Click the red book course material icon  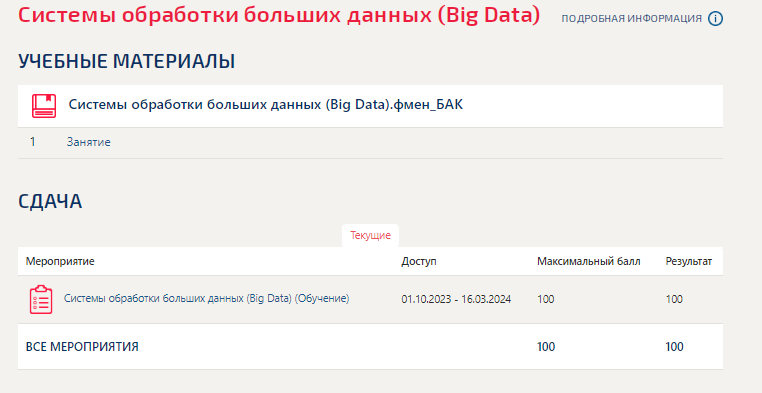coord(44,105)
